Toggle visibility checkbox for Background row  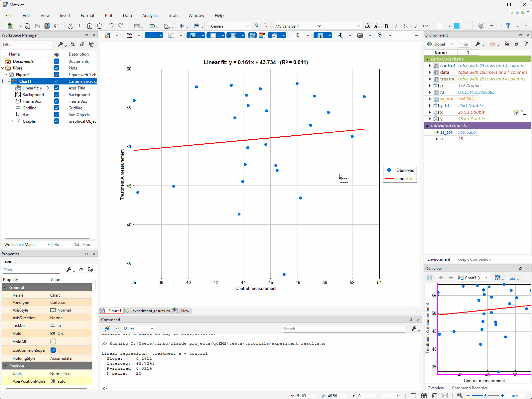click(x=57, y=94)
